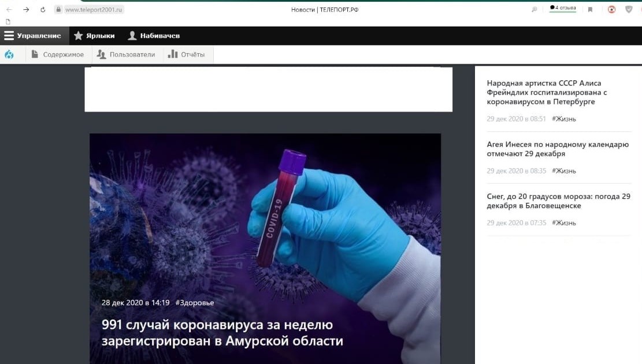This screenshot has height=364, width=642.
Task: Click the bookmark icon in address bar
Action: point(590,9)
